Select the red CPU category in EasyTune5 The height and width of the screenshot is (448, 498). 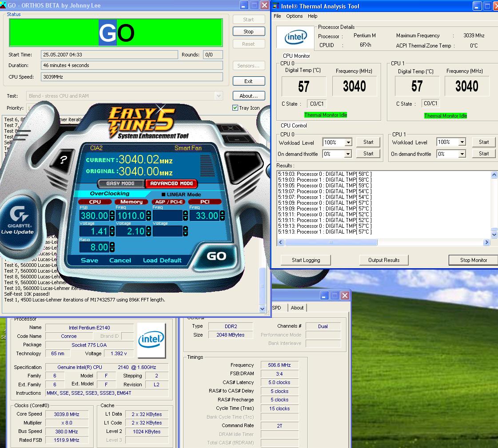pos(95,202)
